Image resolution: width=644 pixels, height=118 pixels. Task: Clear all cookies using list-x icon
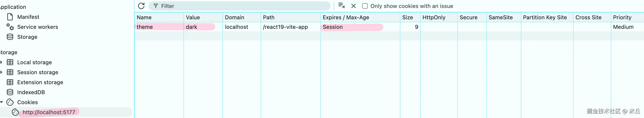(342, 5)
